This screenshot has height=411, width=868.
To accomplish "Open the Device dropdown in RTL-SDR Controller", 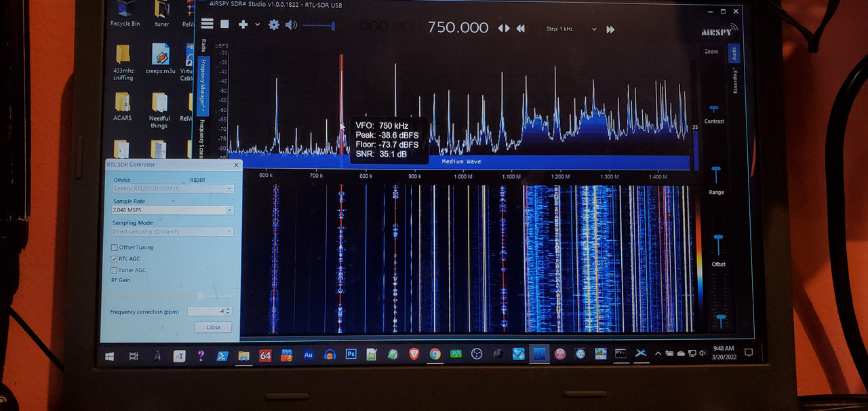I will pos(173,188).
